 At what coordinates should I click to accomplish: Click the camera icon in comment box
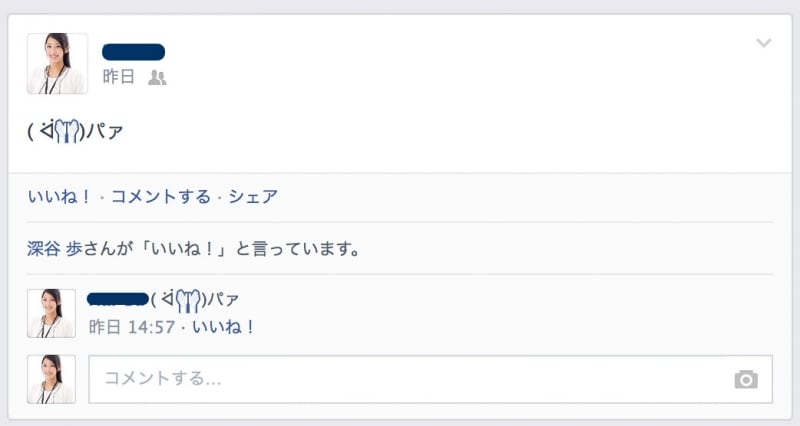coord(746,379)
